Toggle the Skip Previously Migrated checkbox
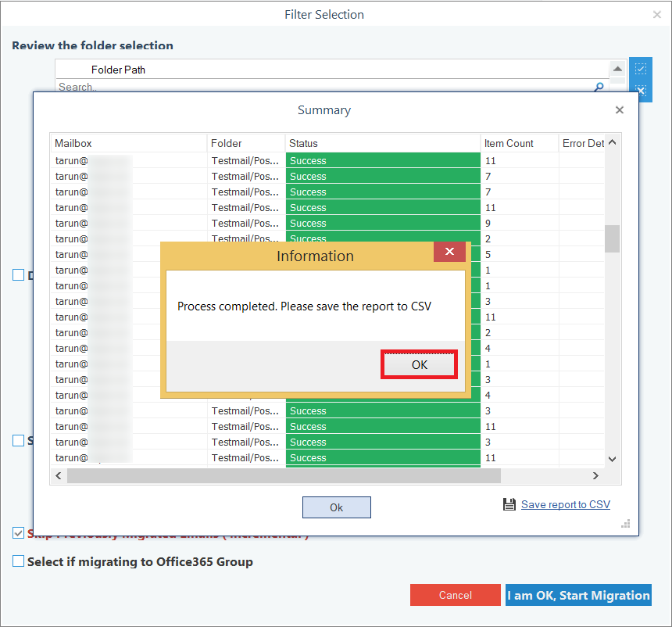 pyautogui.click(x=19, y=532)
